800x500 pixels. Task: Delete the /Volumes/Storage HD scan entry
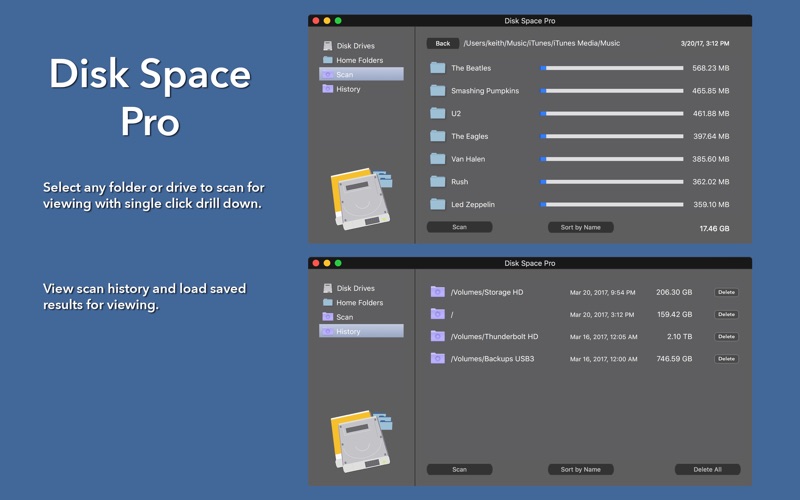point(727,292)
